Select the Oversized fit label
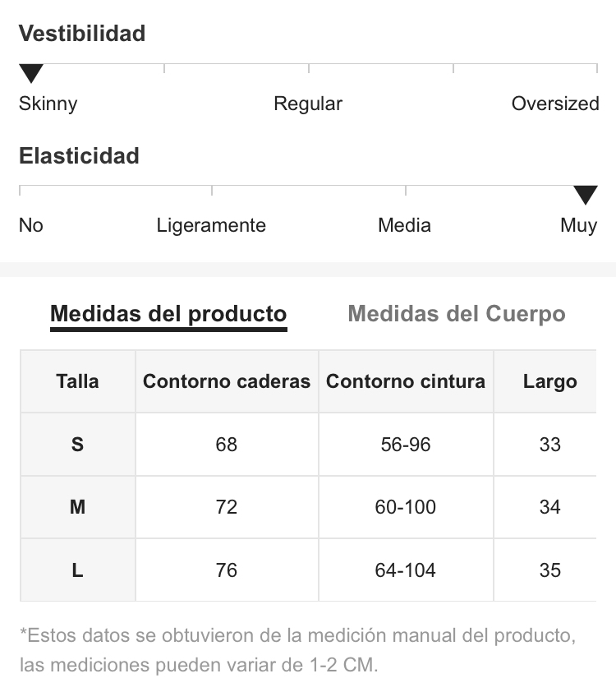 click(555, 104)
